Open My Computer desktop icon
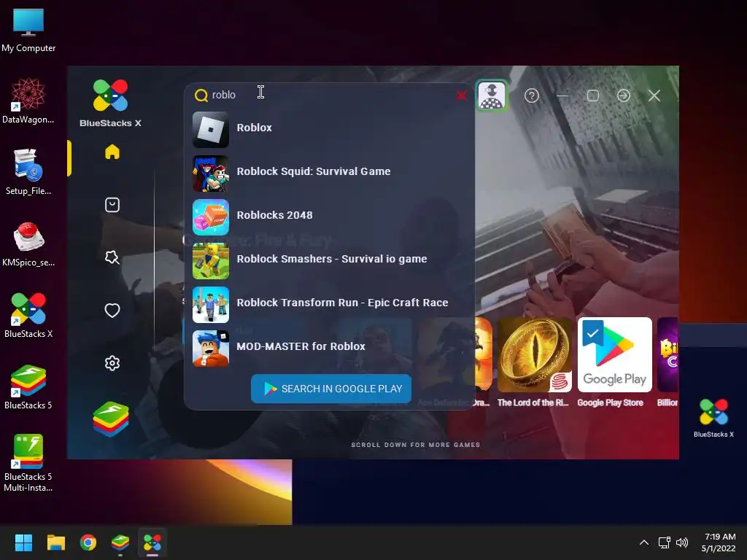 pos(28,30)
